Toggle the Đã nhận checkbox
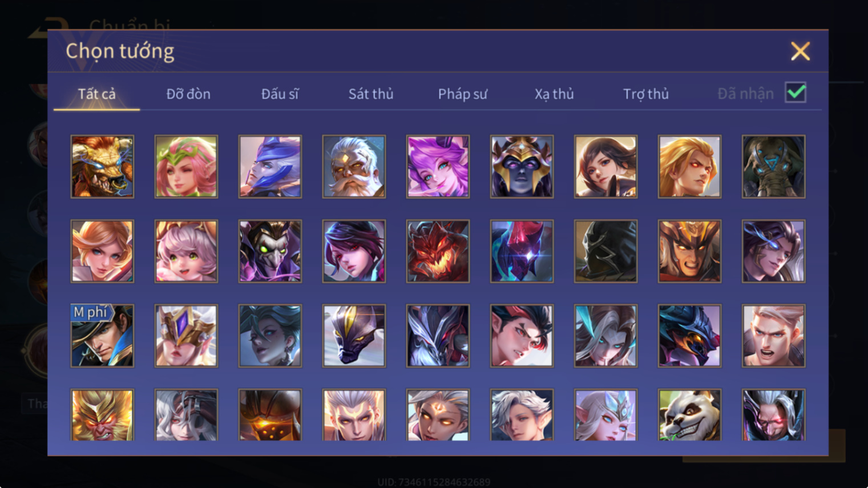The width and height of the screenshot is (868, 488). point(796,92)
